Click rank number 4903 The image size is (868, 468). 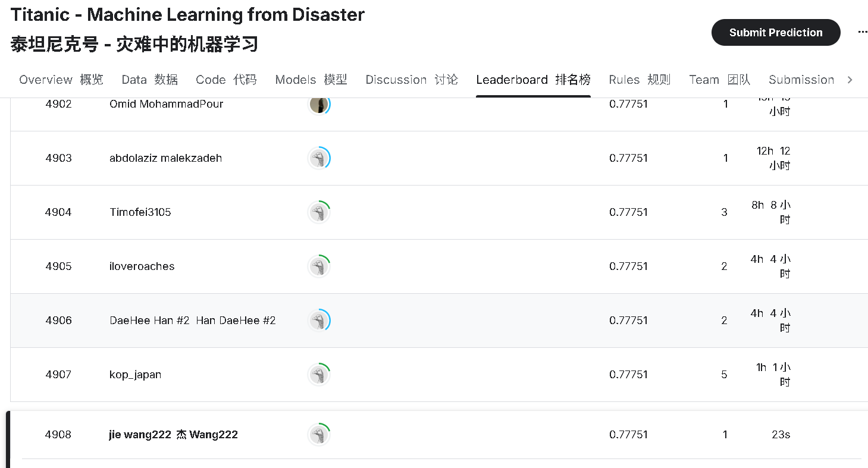58,158
